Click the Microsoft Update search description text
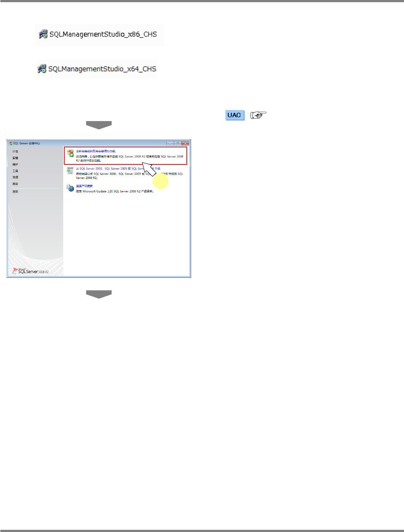The width and height of the screenshot is (404, 532). tap(115, 191)
